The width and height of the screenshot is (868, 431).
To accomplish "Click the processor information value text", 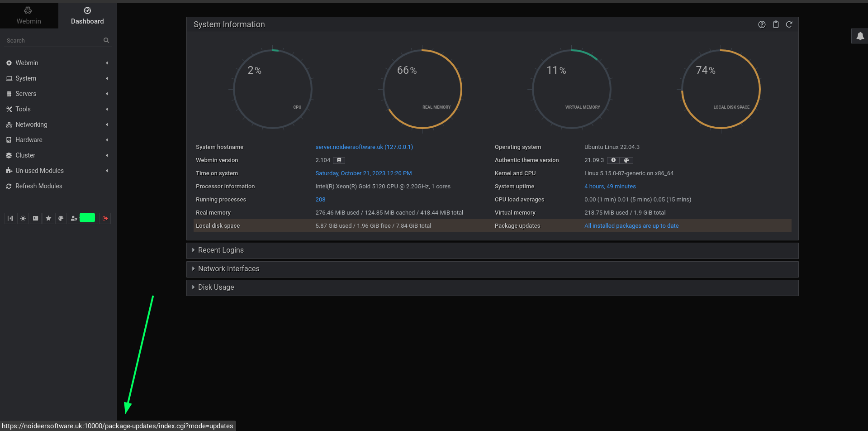I will (x=383, y=187).
